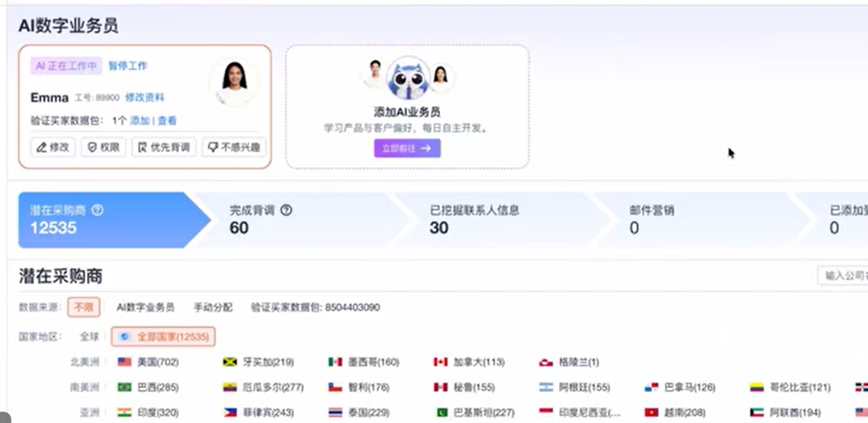Filter data source by AI数字业务员
Viewport: 868px width, 423px height.
click(145, 308)
